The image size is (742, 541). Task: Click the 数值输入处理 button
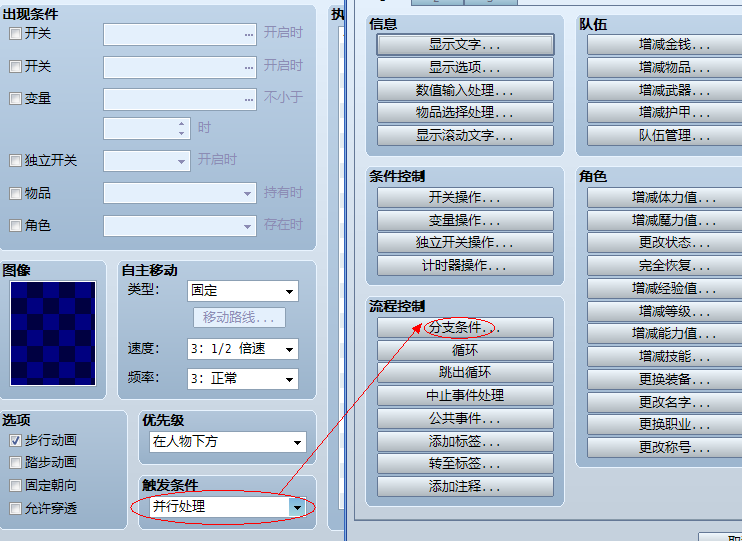(465, 90)
